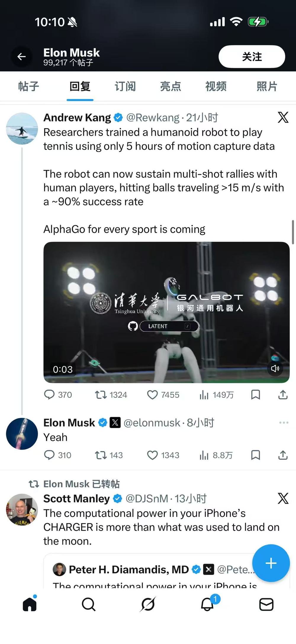The image size is (296, 644).
Task: Open Andrew Kang's @Rewkang profile link
Action: point(153,118)
